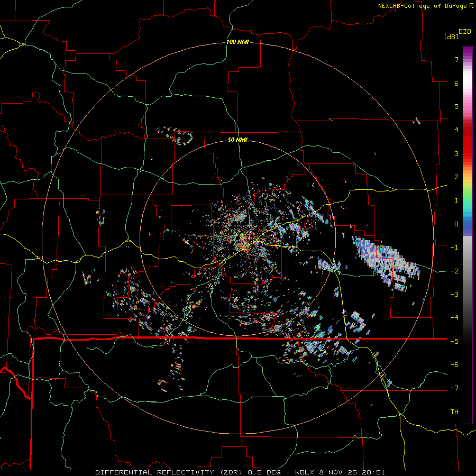
Task: Click the scale label -5
Action: (454, 341)
